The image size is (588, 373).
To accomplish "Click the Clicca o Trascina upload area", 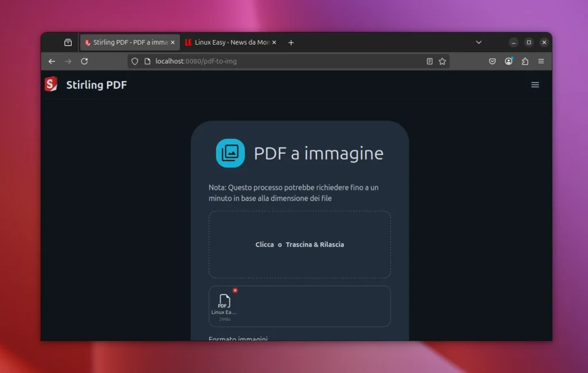I will pos(300,244).
